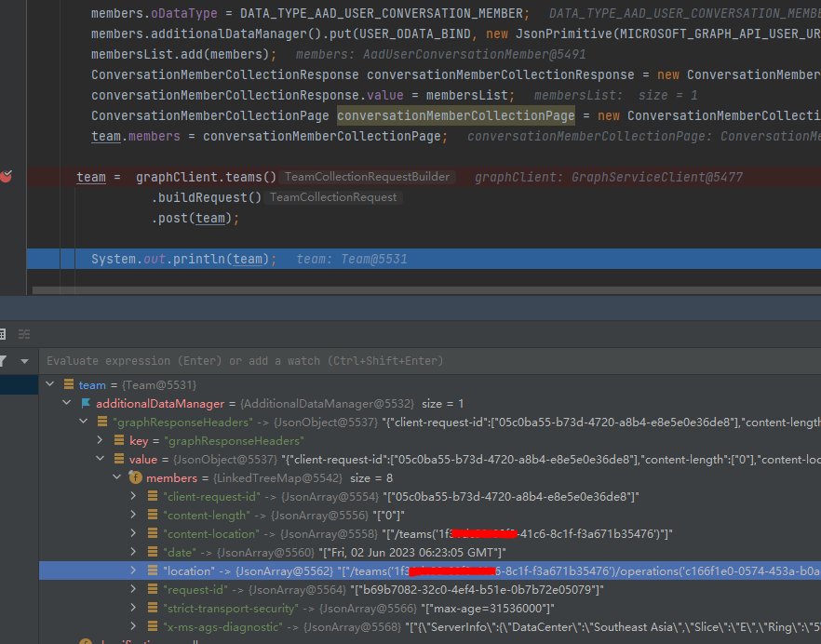Collapse the members LinkedTreeMap node

point(117,477)
